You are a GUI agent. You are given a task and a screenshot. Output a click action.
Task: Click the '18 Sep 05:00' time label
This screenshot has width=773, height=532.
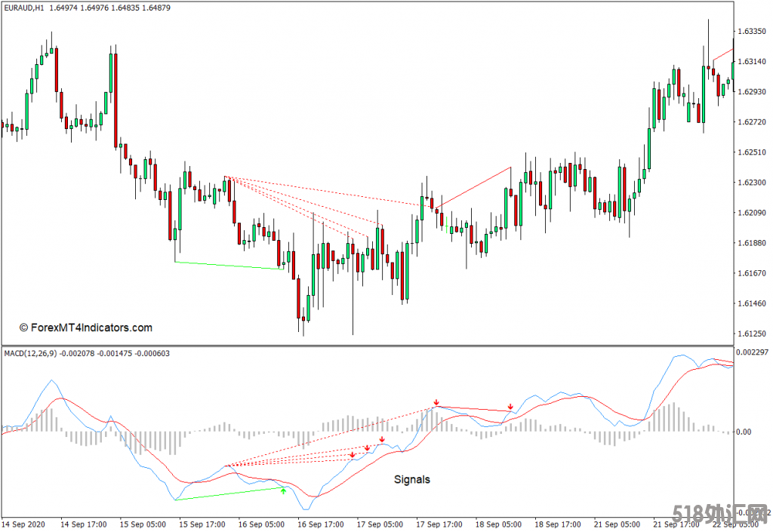pos(498,524)
